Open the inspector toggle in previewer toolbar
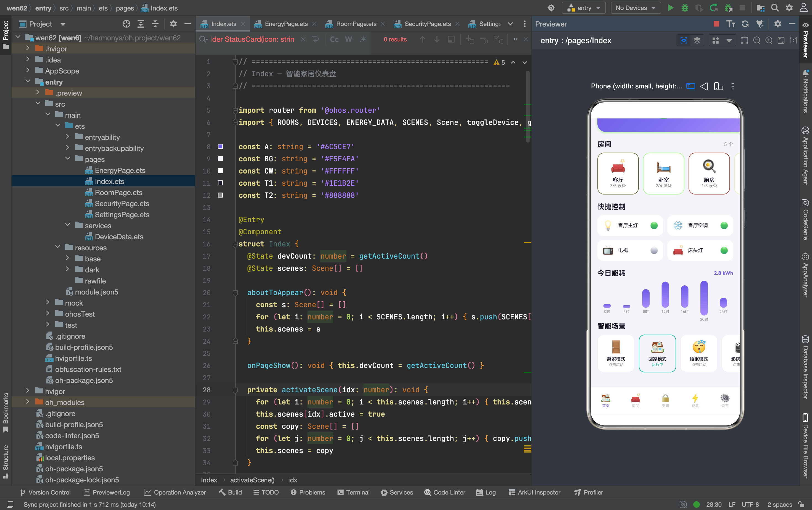The width and height of the screenshot is (812, 510). click(x=684, y=41)
